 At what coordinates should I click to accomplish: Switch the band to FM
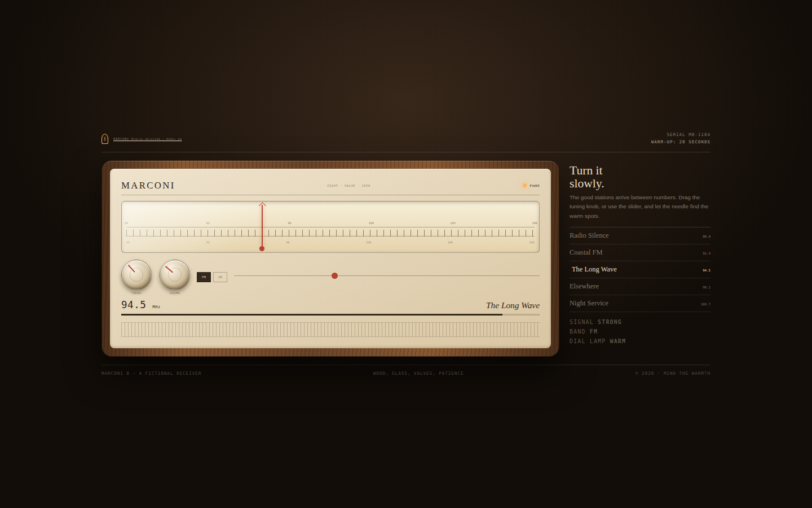coord(204,277)
